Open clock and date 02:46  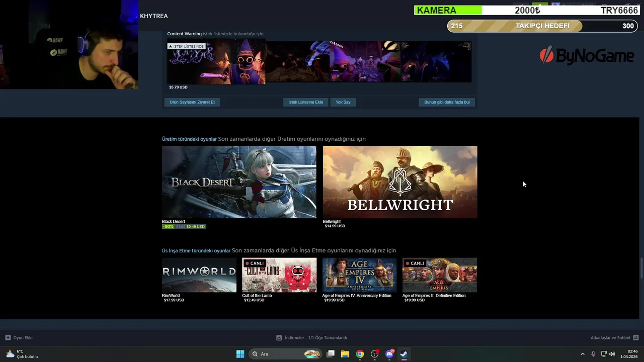coord(629,354)
